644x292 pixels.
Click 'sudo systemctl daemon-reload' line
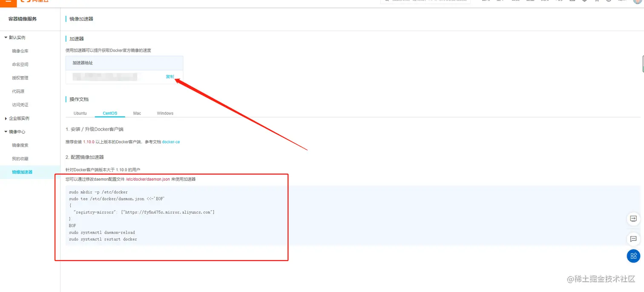pyautogui.click(x=102, y=233)
